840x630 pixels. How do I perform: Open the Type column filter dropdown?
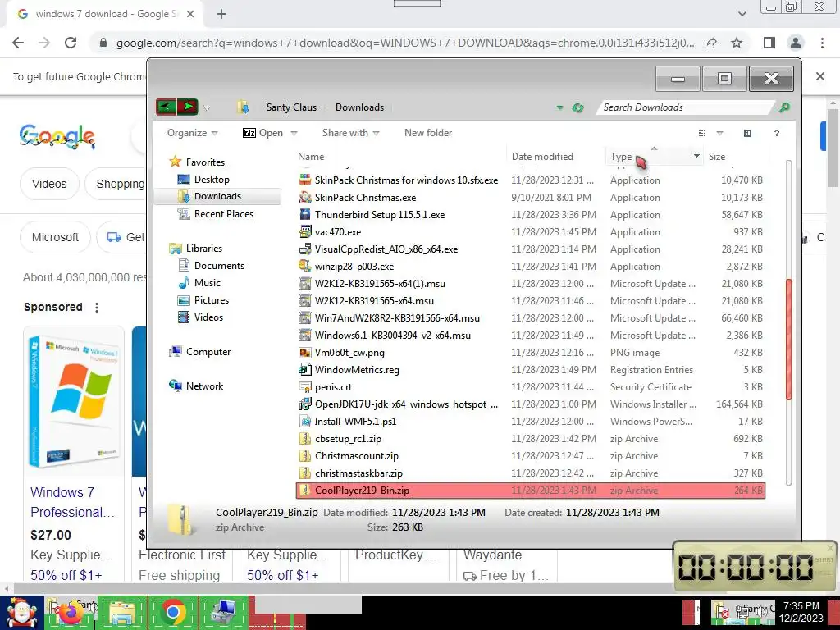pyautogui.click(x=696, y=156)
